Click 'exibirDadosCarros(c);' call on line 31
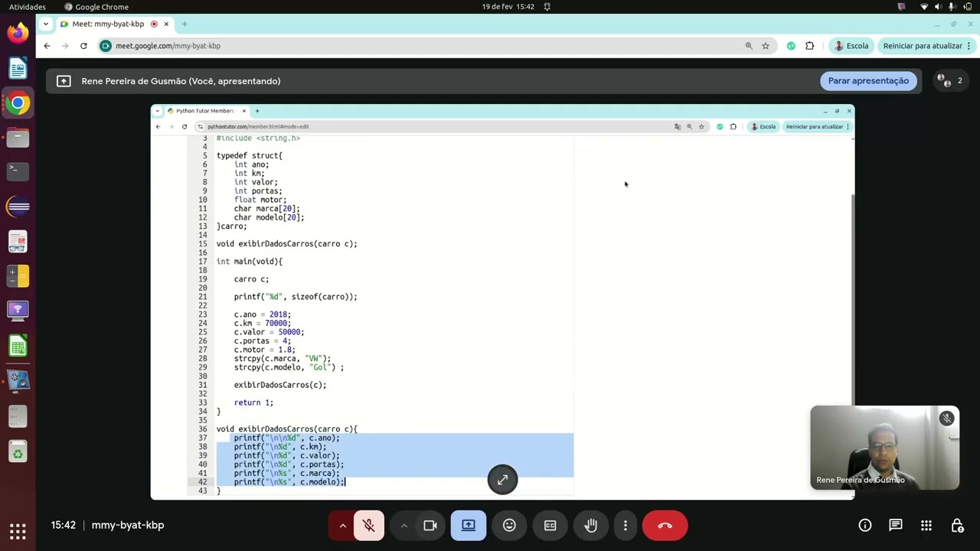Screen dimensions: 980x551 [280, 385]
